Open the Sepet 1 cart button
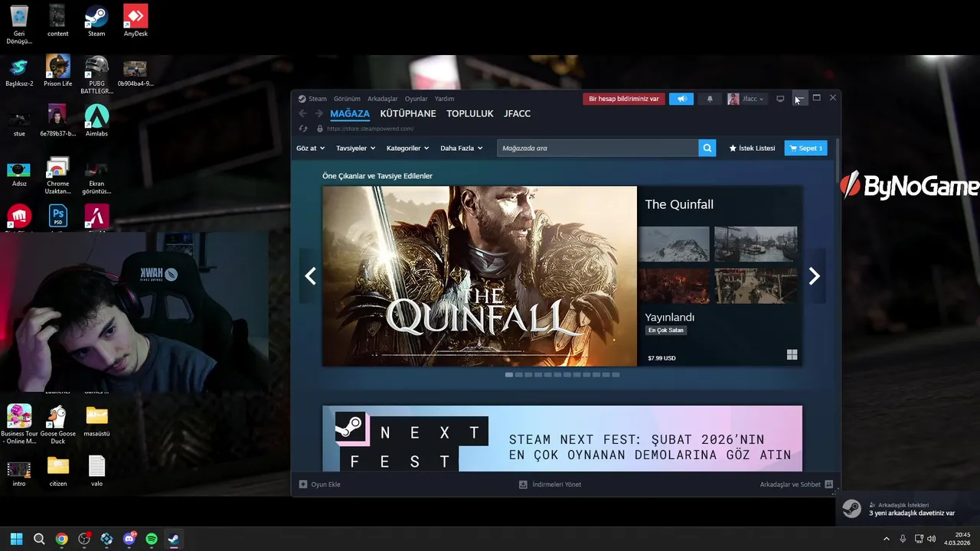 point(805,148)
